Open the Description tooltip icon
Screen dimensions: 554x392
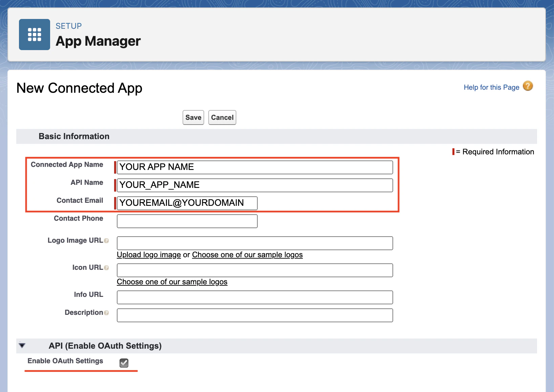pos(107,313)
